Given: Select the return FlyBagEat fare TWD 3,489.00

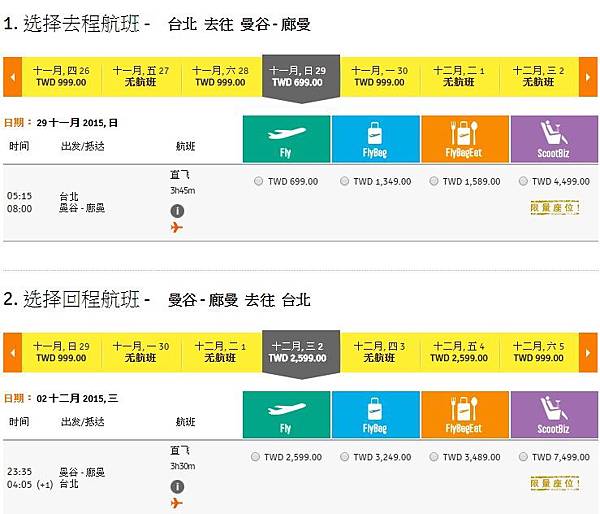Looking at the screenshot, I should [x=434, y=457].
